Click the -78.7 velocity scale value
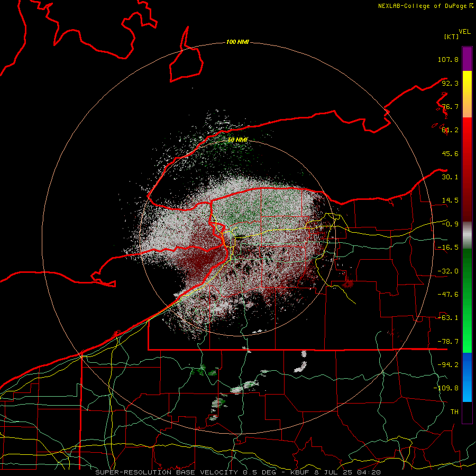This screenshot has width=476, height=476. [x=448, y=342]
